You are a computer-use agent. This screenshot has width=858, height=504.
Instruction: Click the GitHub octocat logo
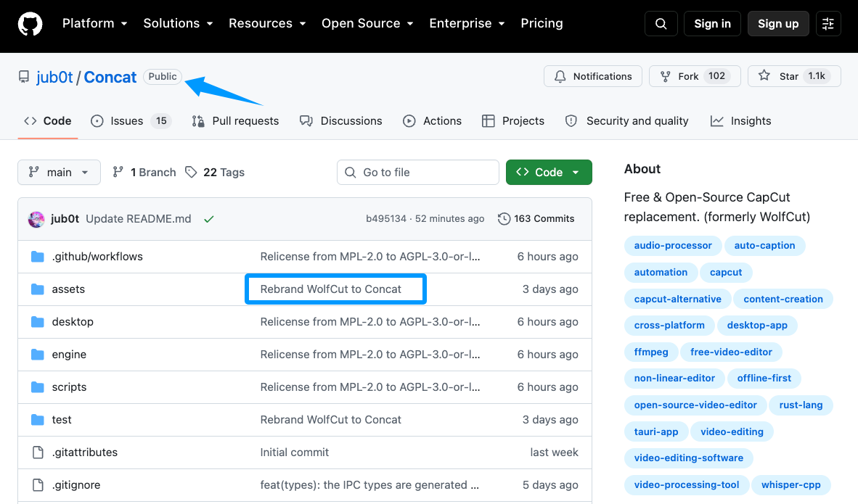tap(30, 24)
